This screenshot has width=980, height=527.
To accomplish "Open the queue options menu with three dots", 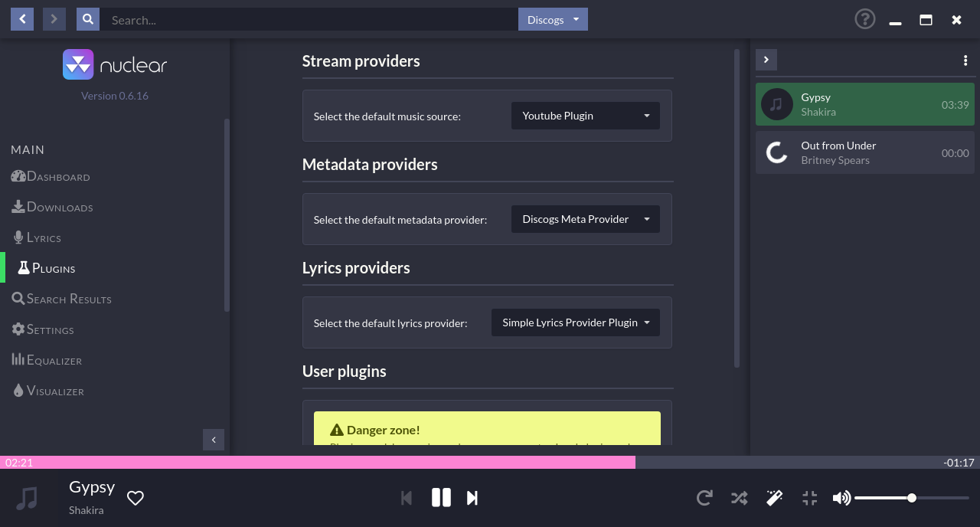I will 965,60.
